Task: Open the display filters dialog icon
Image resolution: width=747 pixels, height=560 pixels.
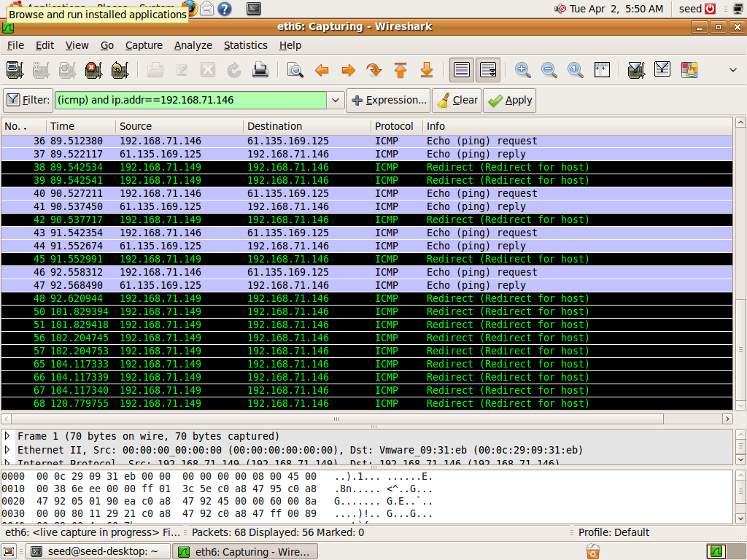Action: [x=662, y=70]
